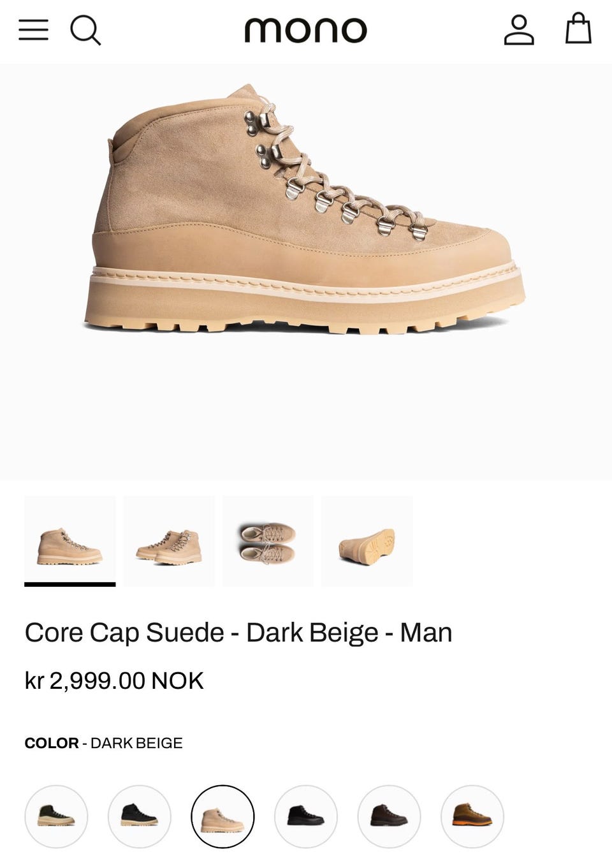Image resolution: width=612 pixels, height=868 pixels.
Task: Open the user account icon
Action: tap(519, 30)
